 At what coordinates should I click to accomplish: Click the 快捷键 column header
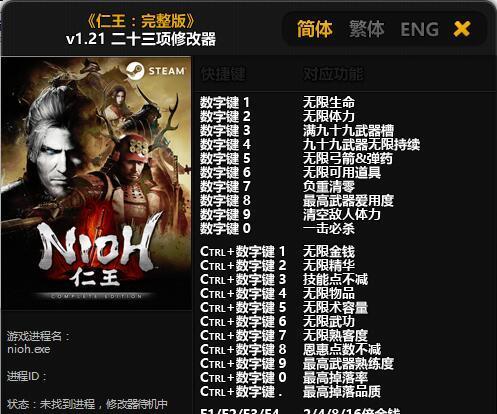223,74
